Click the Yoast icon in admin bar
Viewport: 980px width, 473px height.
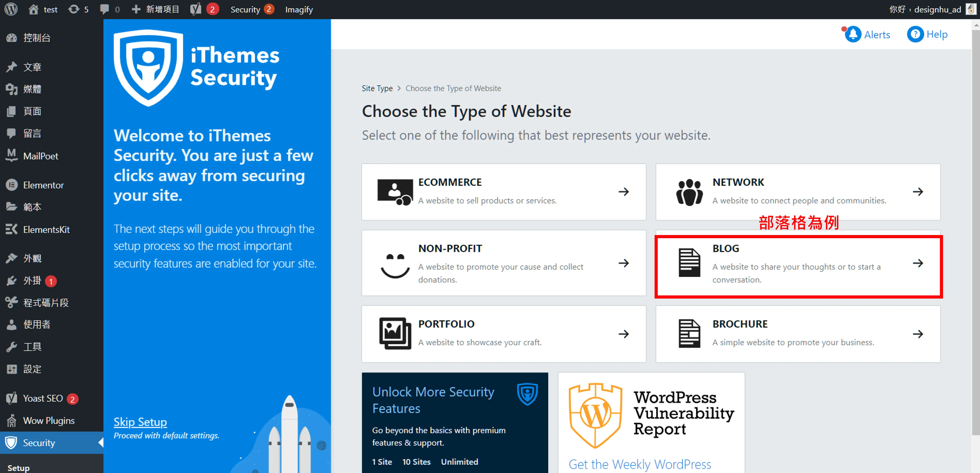(196, 9)
